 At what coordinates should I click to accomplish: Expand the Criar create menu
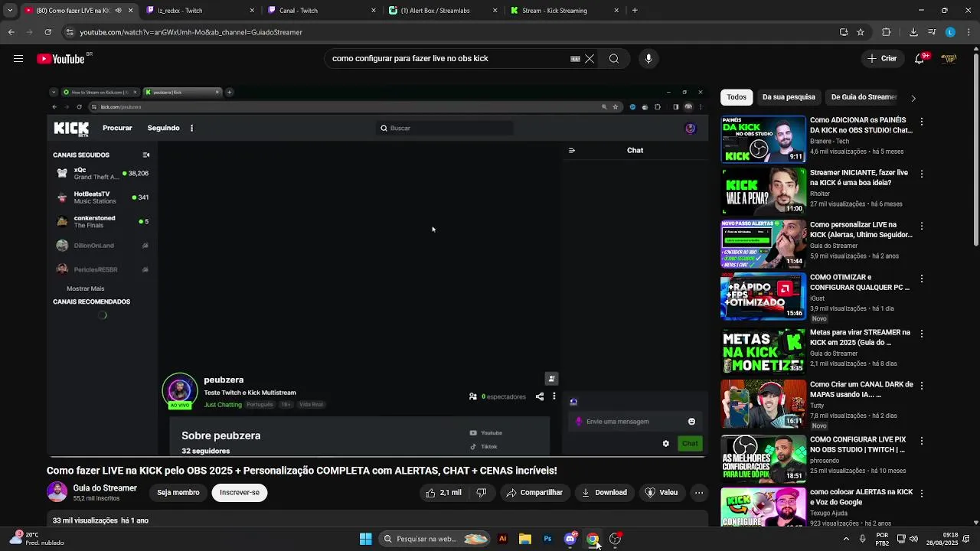[x=881, y=59]
